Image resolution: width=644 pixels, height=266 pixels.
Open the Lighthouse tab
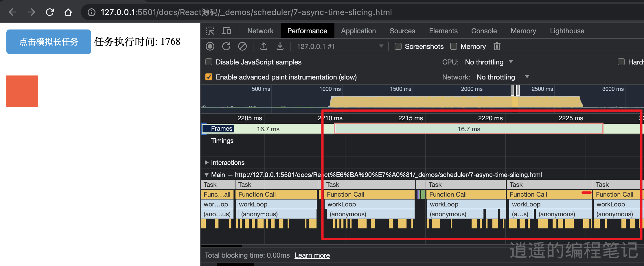pos(567,31)
